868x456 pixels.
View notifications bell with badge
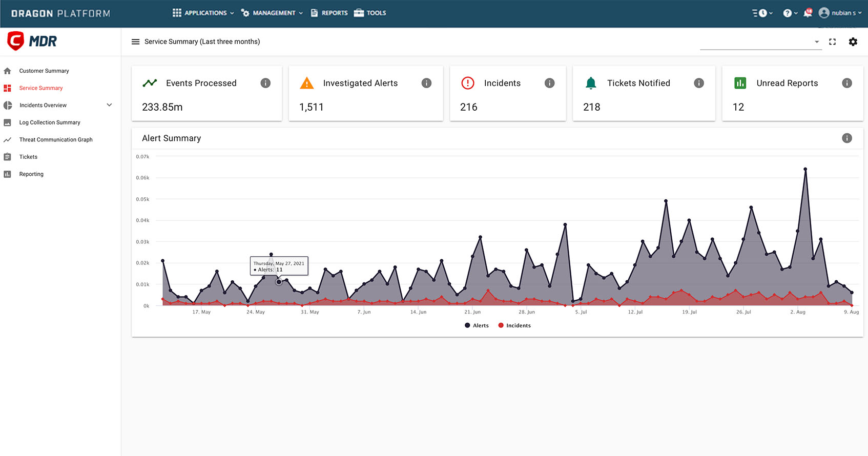808,13
